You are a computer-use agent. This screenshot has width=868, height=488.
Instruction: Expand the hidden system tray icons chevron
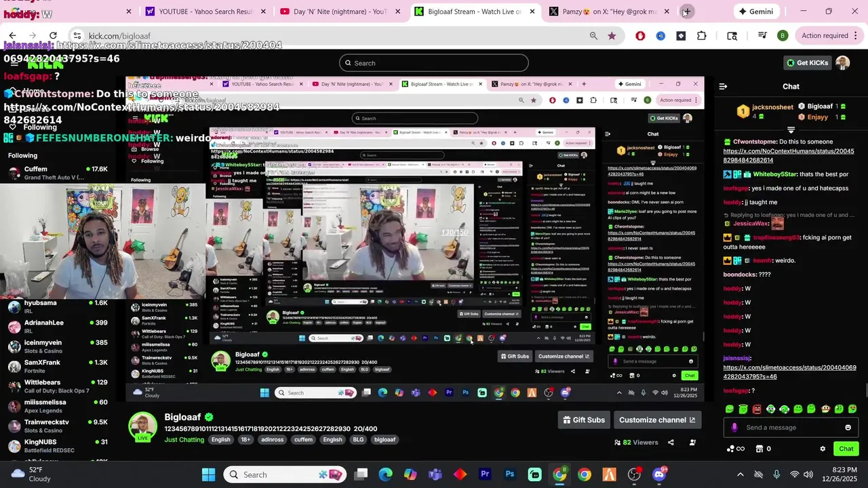tap(740, 474)
